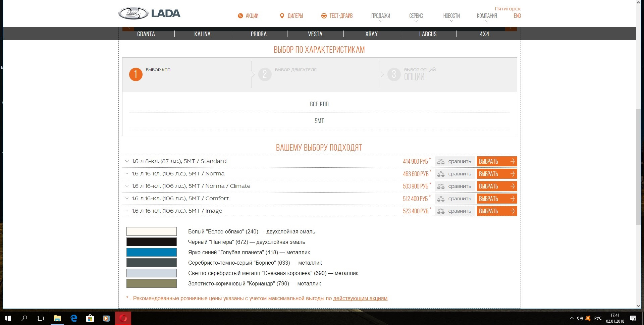Click the РУС input language indicator
644x325 pixels.
598,318
